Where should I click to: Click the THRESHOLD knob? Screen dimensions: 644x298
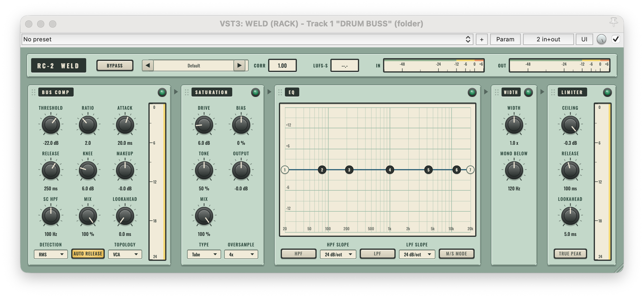51,125
